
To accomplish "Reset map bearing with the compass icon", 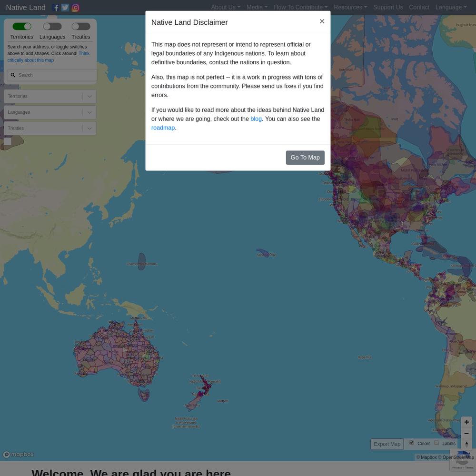I will 466,444.
